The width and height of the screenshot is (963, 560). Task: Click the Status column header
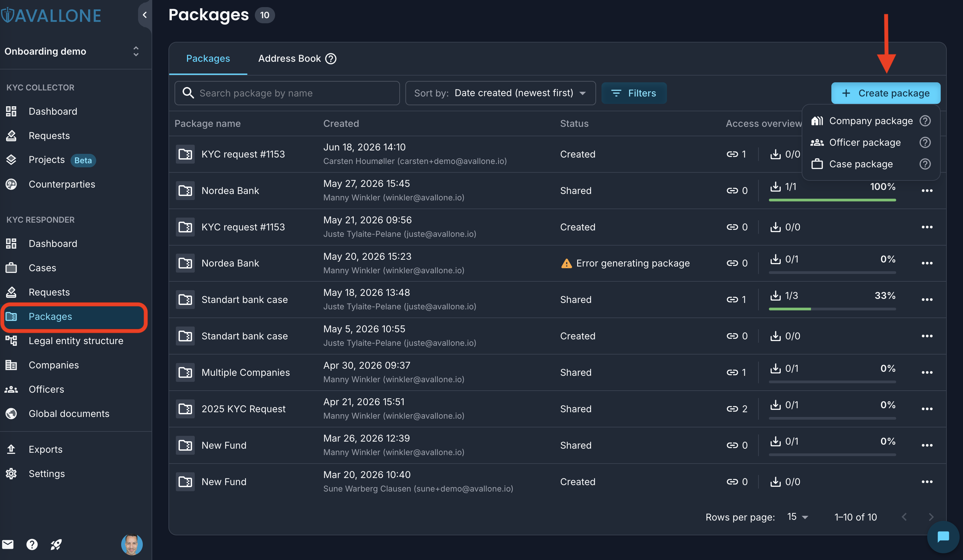[x=574, y=123]
